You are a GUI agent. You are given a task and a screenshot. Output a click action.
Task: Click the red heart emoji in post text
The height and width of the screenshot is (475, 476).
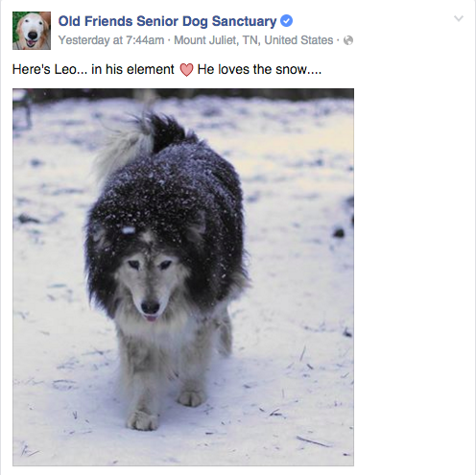pyautogui.click(x=186, y=70)
